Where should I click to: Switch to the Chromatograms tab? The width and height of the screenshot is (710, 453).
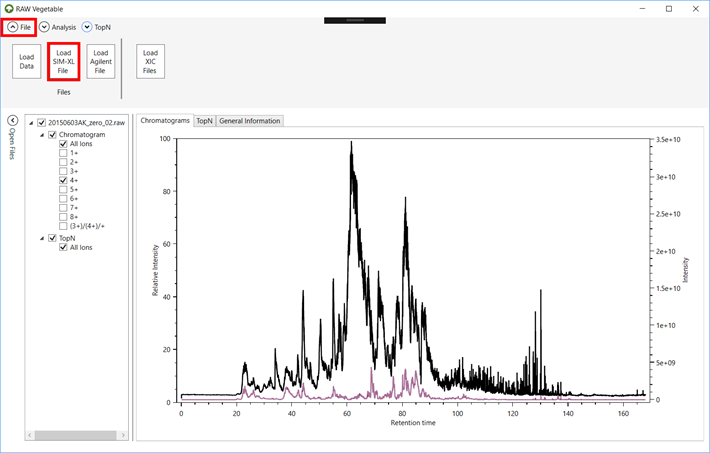click(165, 120)
